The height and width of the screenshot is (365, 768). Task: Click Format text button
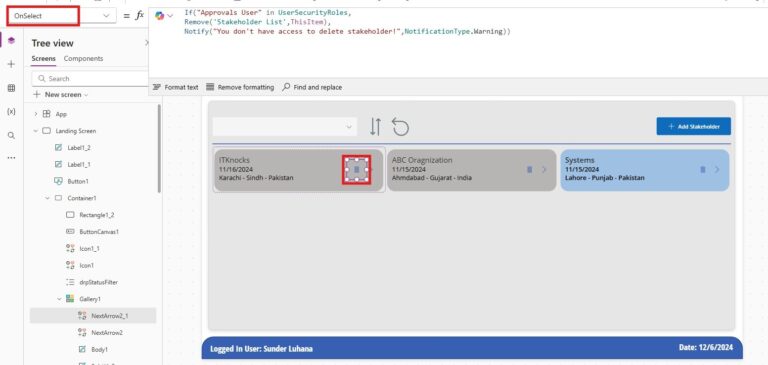[175, 87]
